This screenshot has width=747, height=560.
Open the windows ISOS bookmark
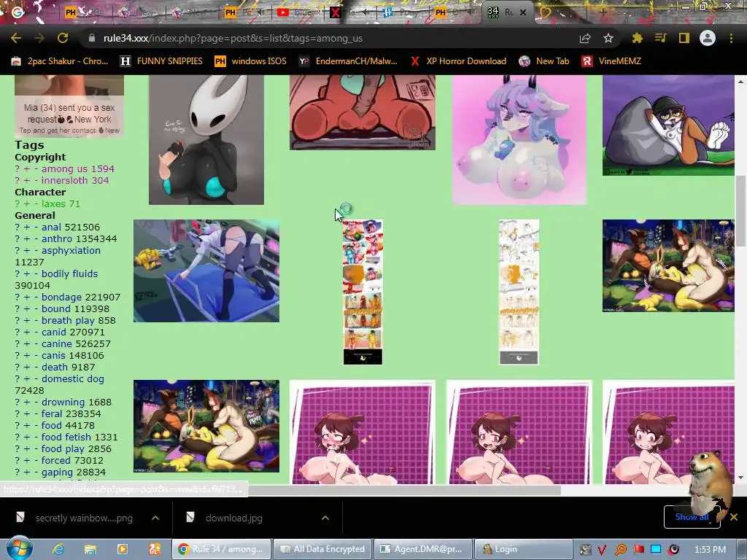[x=251, y=61]
